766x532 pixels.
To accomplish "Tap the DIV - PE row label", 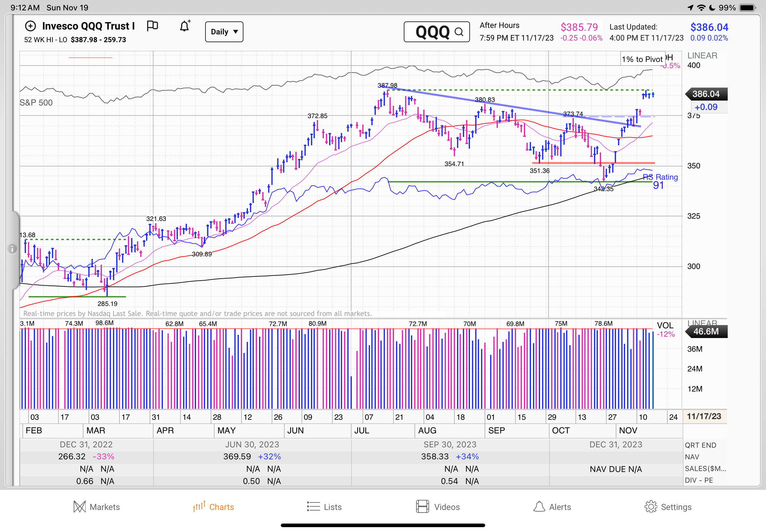I will 699,480.
